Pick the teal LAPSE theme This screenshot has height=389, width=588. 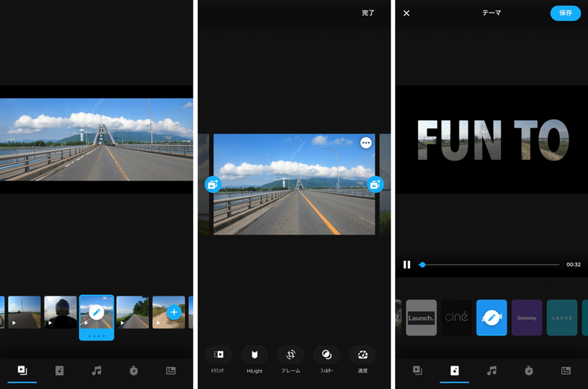[x=562, y=318]
